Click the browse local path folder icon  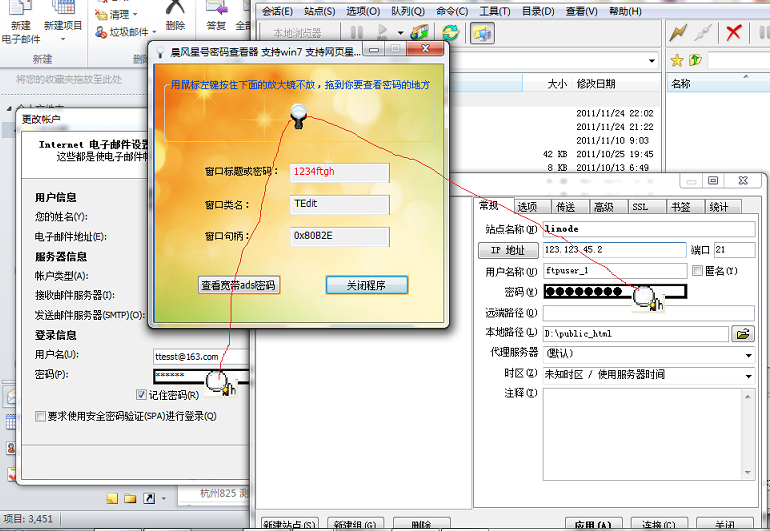743,334
